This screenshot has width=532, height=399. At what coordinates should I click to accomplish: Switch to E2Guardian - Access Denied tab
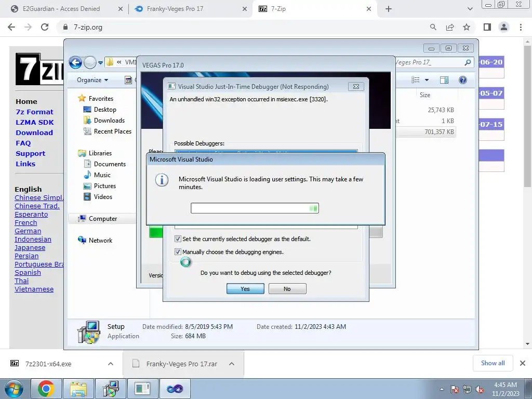coord(61,9)
